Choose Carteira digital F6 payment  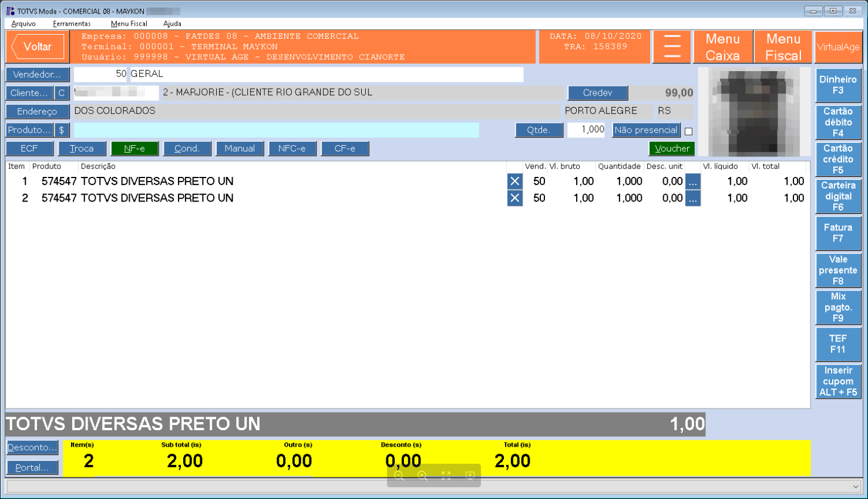coord(838,196)
